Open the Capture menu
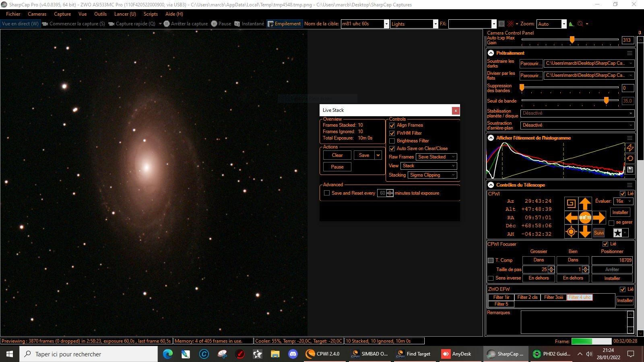The height and width of the screenshot is (362, 644). point(62,14)
